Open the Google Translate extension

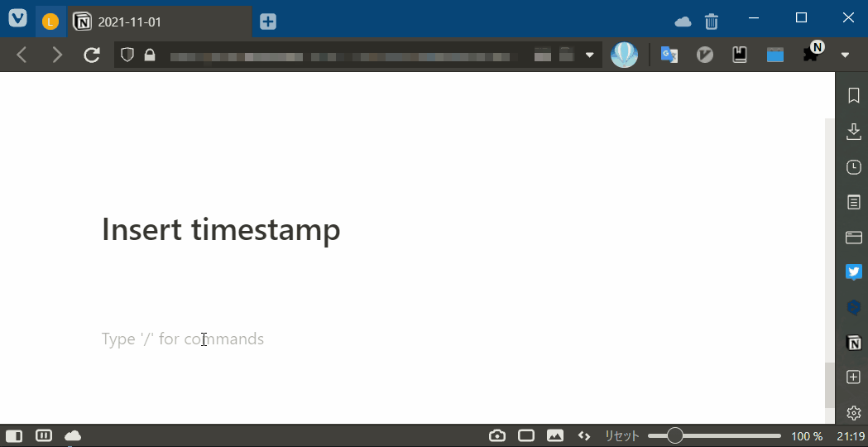pos(669,55)
